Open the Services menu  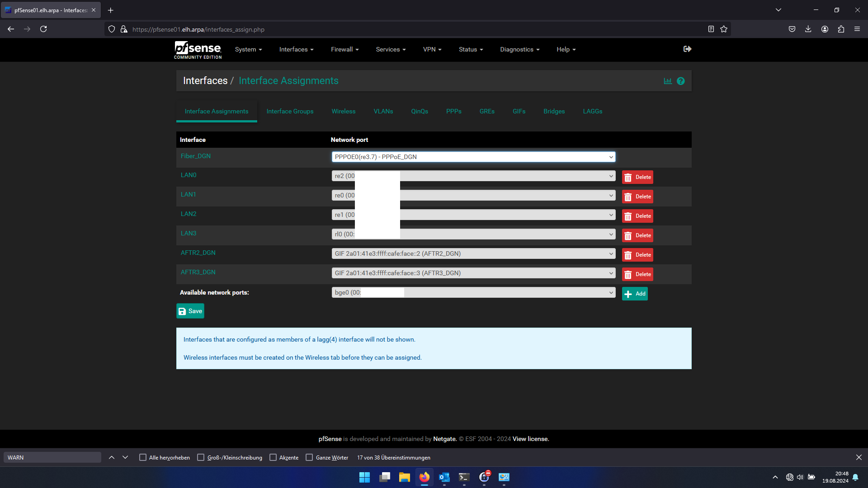pos(391,49)
